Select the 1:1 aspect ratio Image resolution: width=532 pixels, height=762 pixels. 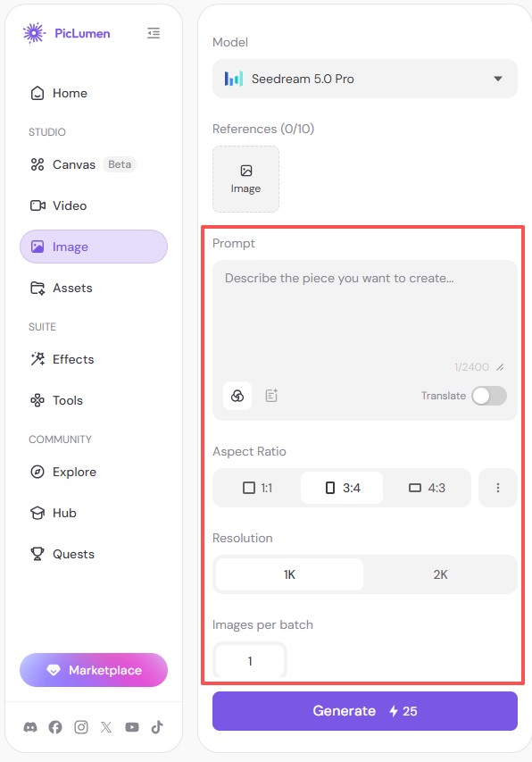[x=257, y=488]
